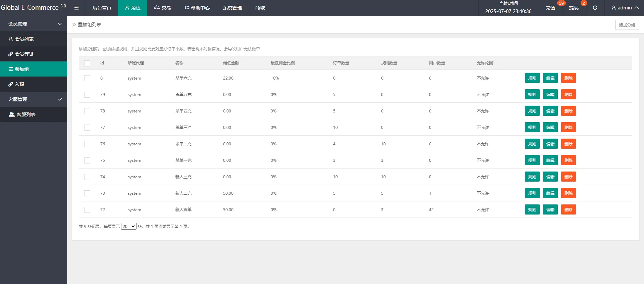644x284 pixels.
Task: Click the 添加分组 button
Action: pyautogui.click(x=627, y=25)
